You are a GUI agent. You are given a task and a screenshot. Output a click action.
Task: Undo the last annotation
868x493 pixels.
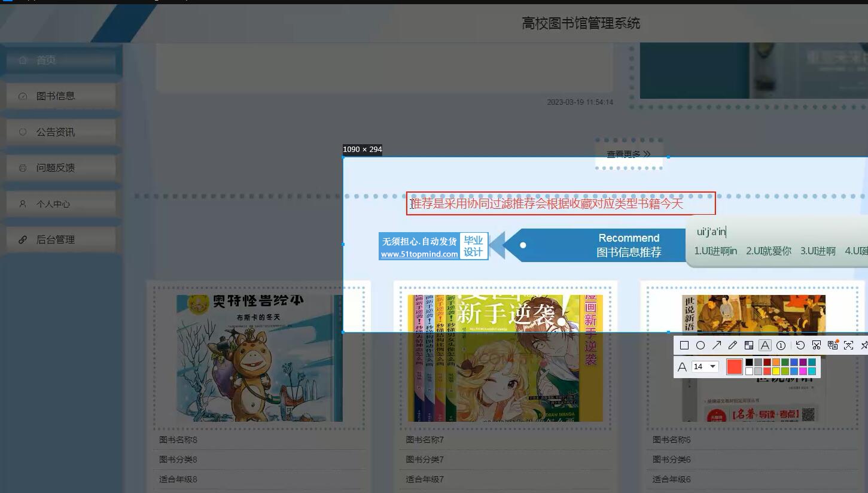coord(800,345)
